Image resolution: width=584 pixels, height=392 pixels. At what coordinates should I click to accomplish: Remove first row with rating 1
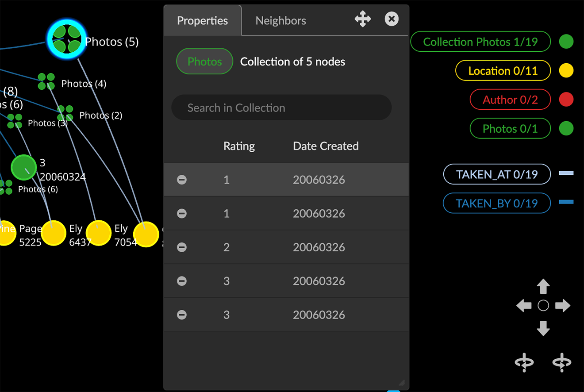click(x=182, y=180)
